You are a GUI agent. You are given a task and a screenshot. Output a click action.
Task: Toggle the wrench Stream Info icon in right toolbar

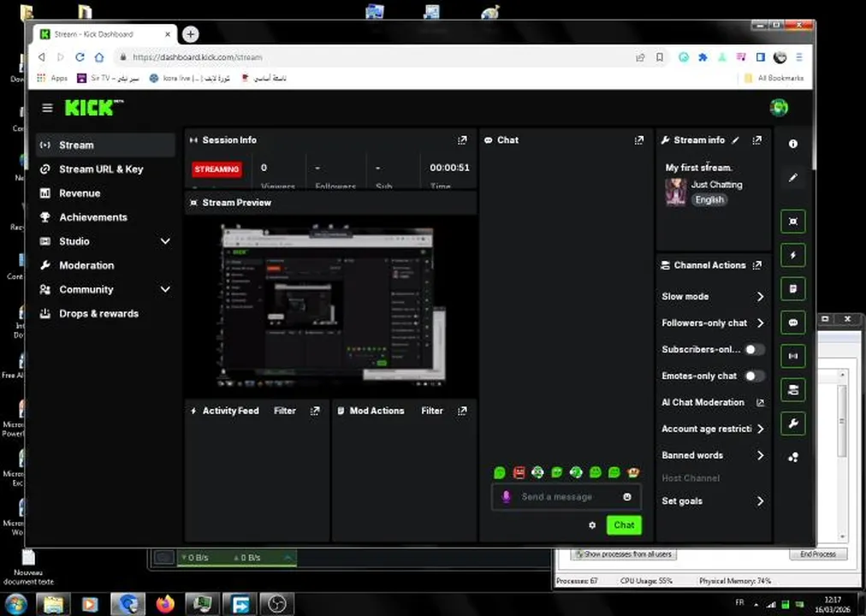(x=793, y=423)
